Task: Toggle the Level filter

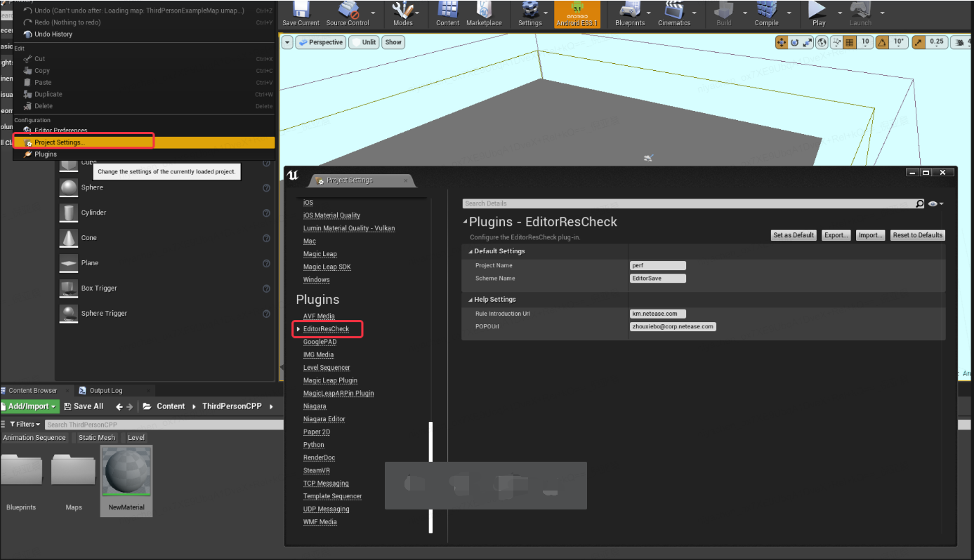Action: click(x=136, y=437)
